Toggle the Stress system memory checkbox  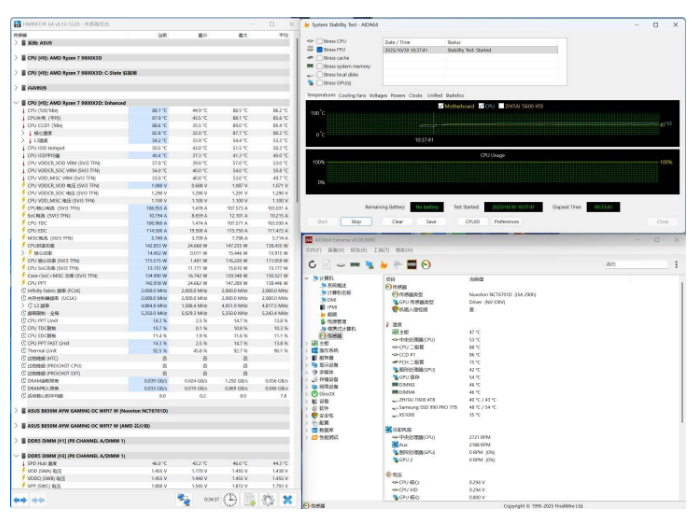click(319, 66)
